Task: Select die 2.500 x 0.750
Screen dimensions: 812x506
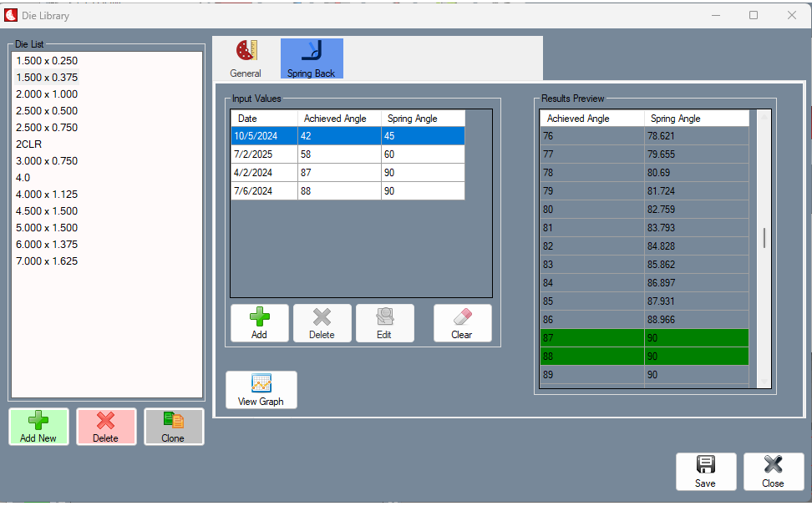Action: click(x=47, y=127)
